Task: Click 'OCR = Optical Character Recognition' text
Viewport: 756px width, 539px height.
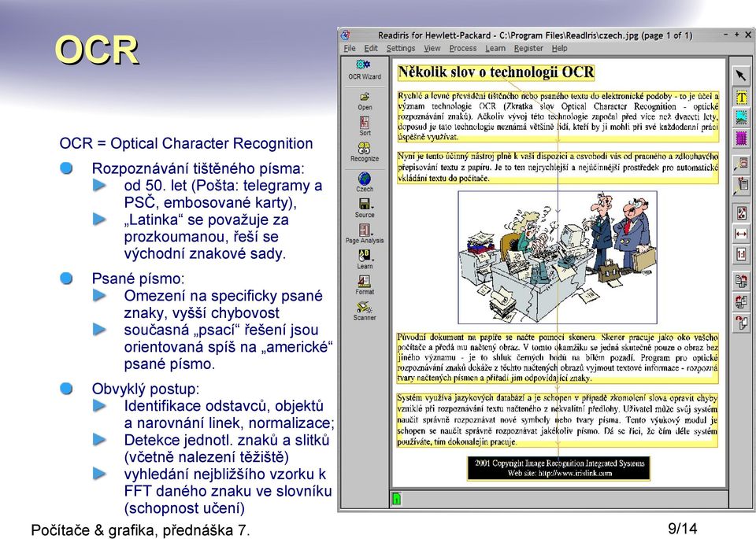Action: (186, 143)
